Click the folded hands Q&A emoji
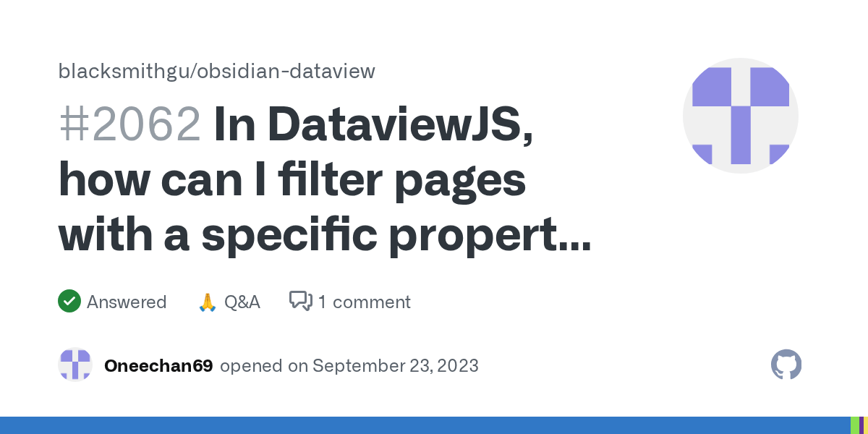The image size is (868, 434). coord(207,302)
